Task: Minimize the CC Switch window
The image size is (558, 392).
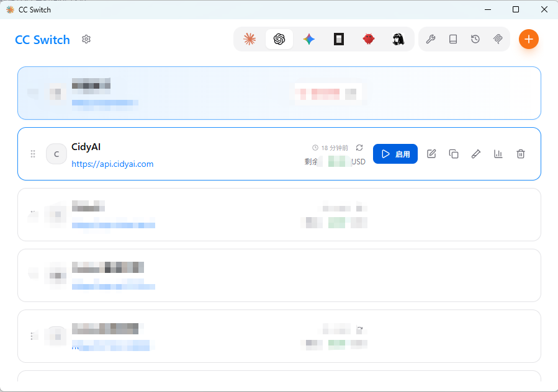Action: [488, 9]
